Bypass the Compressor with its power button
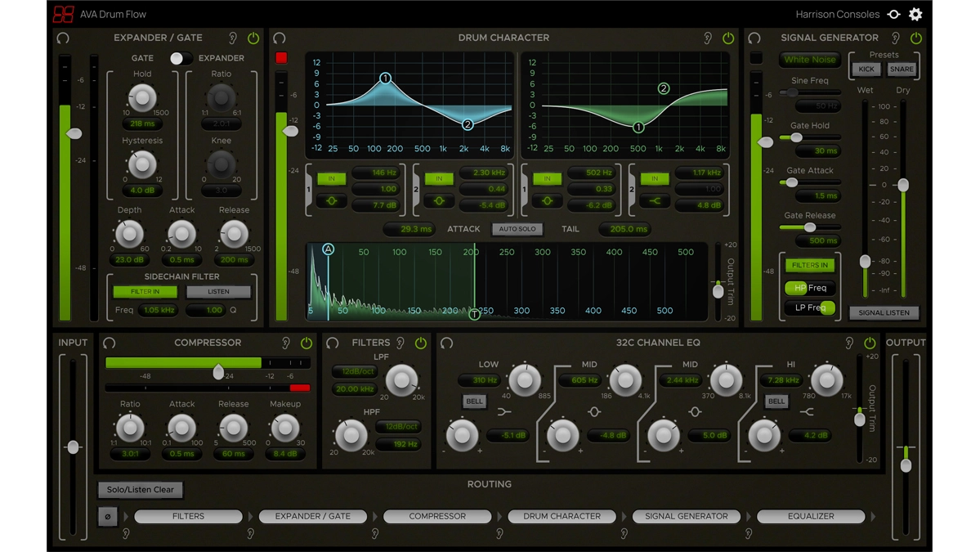This screenshot has height=552, width=980. pyautogui.click(x=307, y=343)
